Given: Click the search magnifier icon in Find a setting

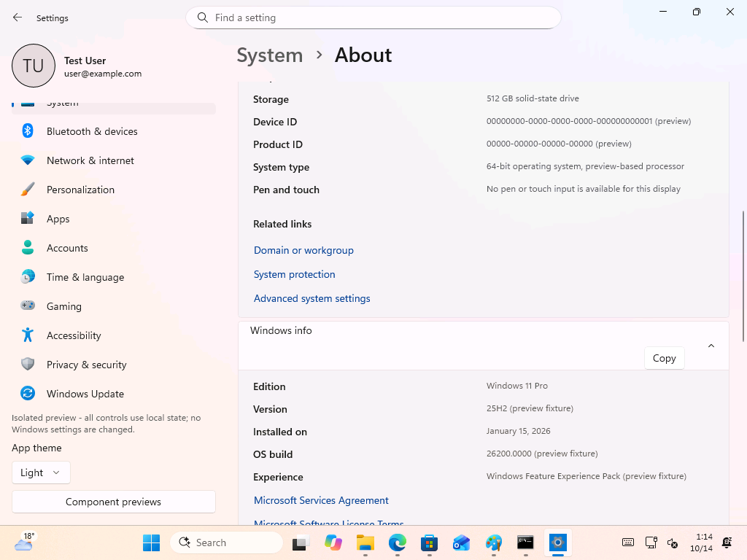Looking at the screenshot, I should pyautogui.click(x=203, y=17).
